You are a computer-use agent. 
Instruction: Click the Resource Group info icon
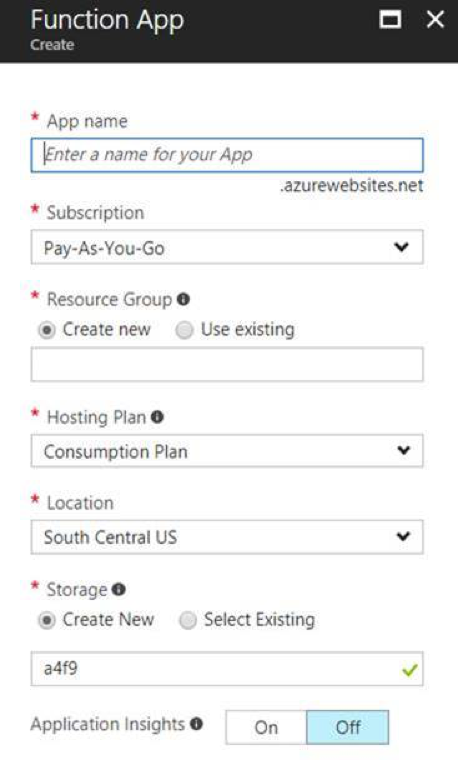point(183,299)
